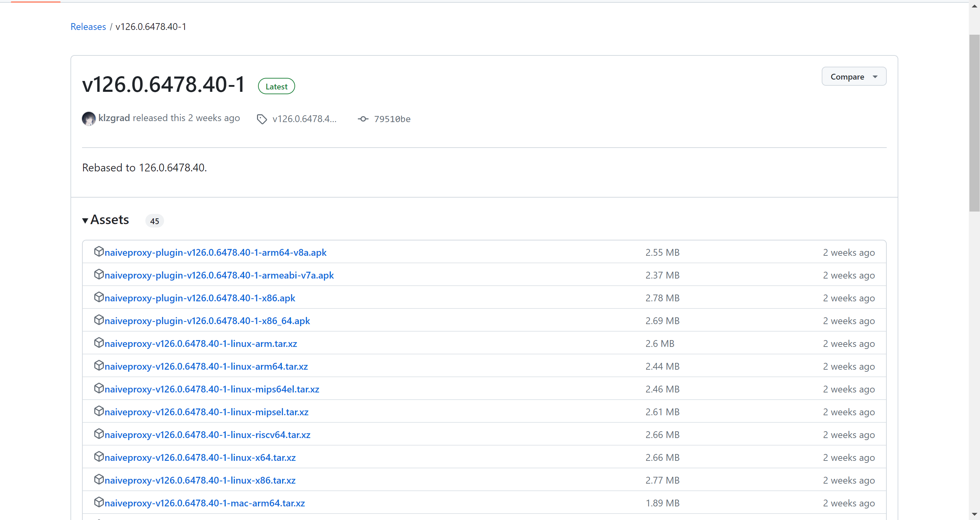980x520 pixels.
Task: Go to Releases breadcrumb link
Action: click(x=88, y=27)
